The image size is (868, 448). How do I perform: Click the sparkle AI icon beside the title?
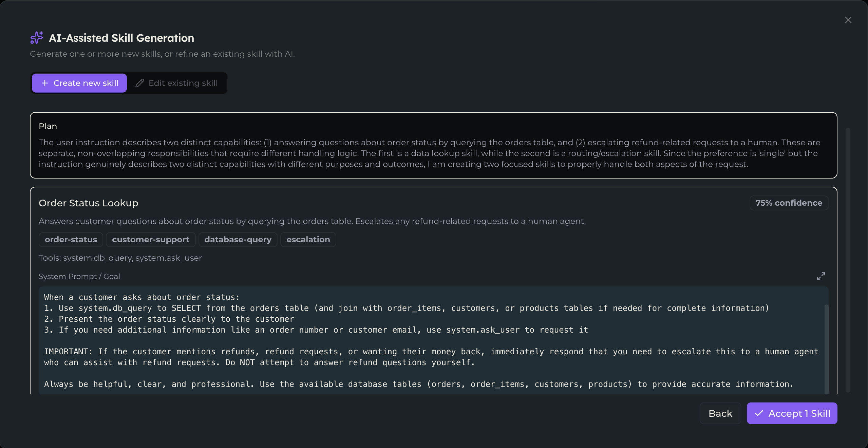(x=37, y=38)
